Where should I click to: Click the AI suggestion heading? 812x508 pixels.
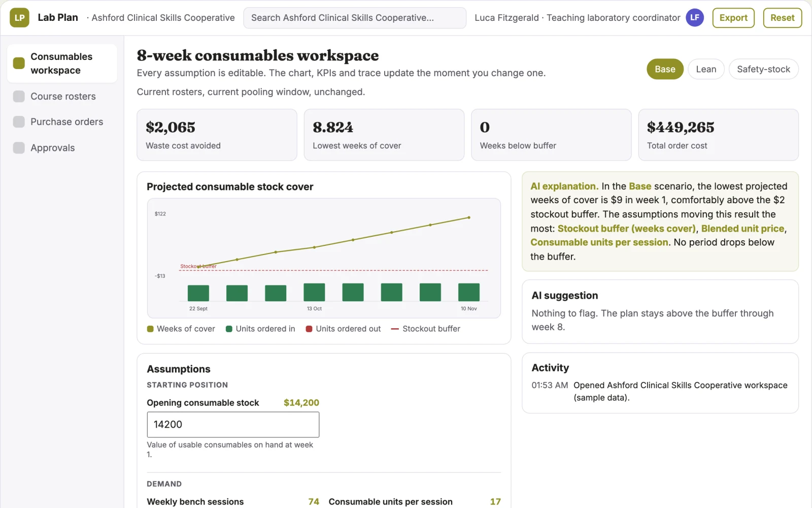(x=565, y=296)
